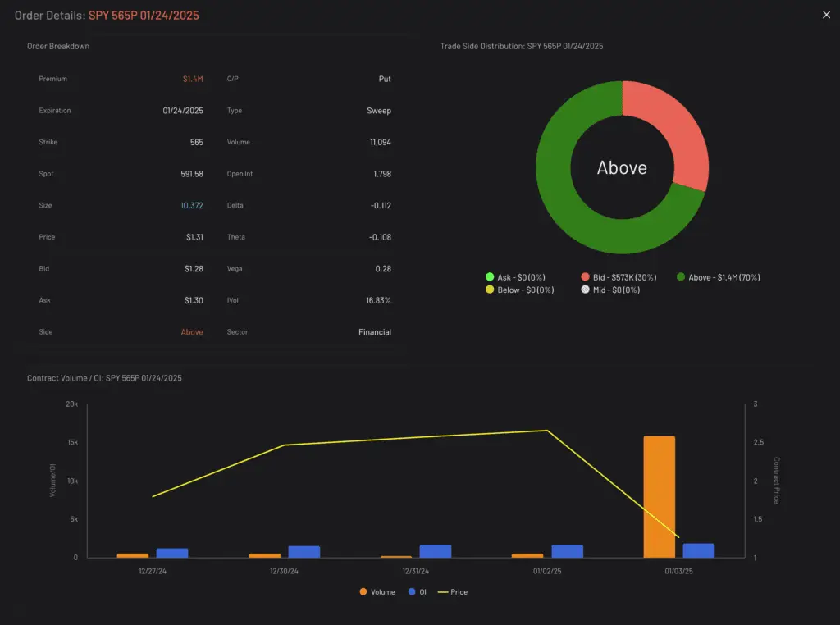Click the Open Int value 1,798
Screen dimensions: 840x625
click(382, 174)
